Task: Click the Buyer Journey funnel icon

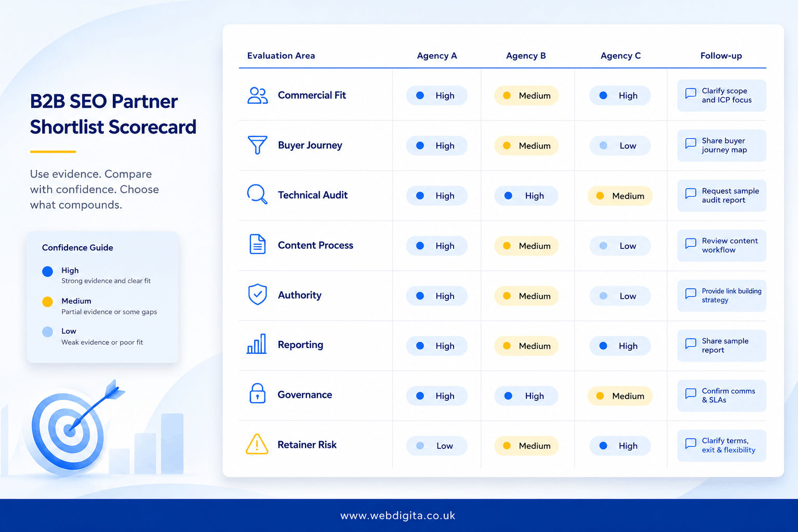Action: pos(257,145)
